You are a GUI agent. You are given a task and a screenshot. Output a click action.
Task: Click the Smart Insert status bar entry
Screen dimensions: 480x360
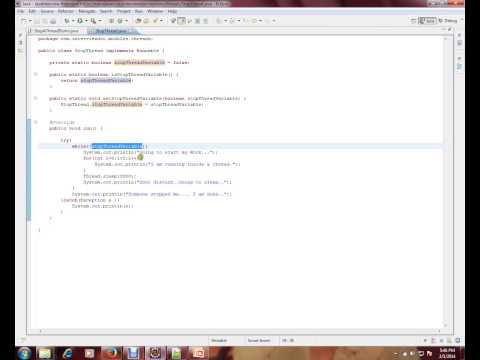(x=259, y=340)
